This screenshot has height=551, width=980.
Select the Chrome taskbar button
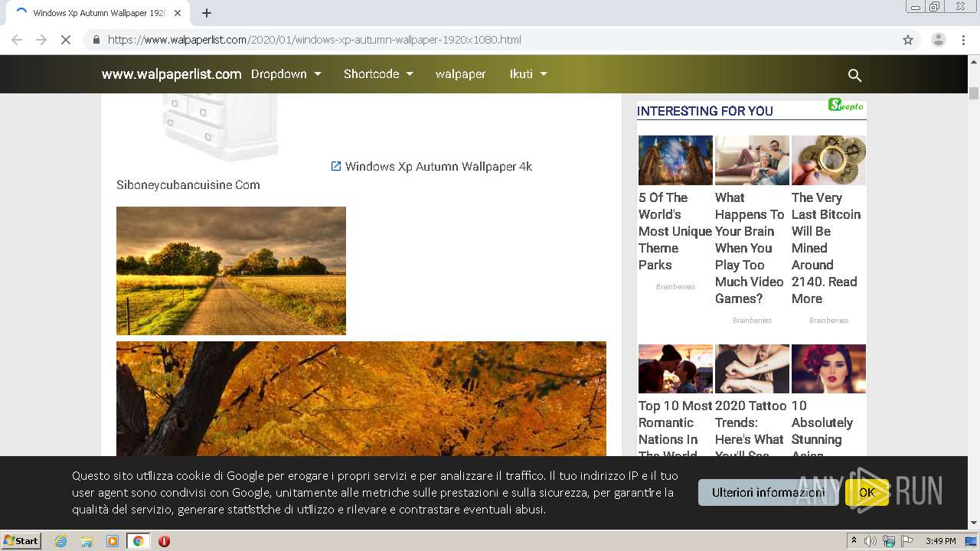tap(138, 541)
